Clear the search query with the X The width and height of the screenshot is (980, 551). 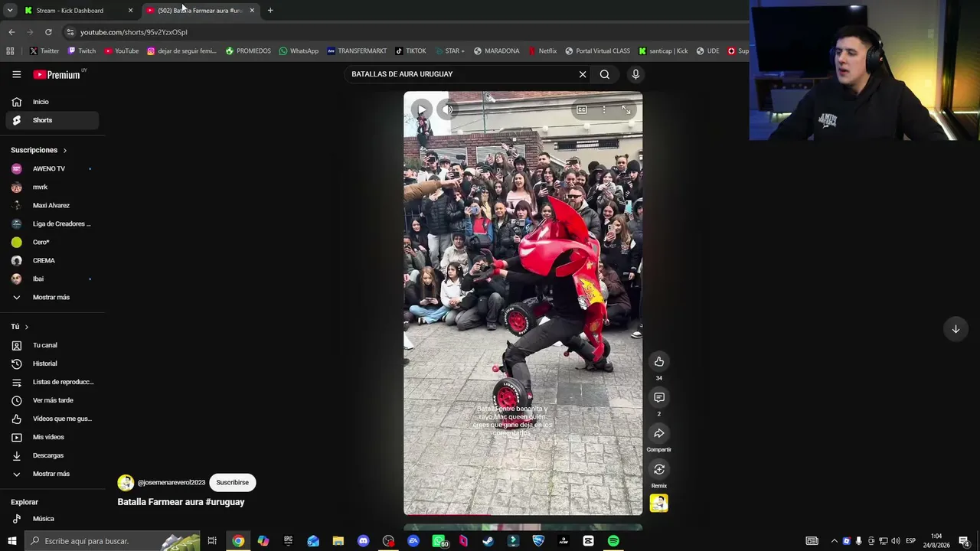click(583, 74)
